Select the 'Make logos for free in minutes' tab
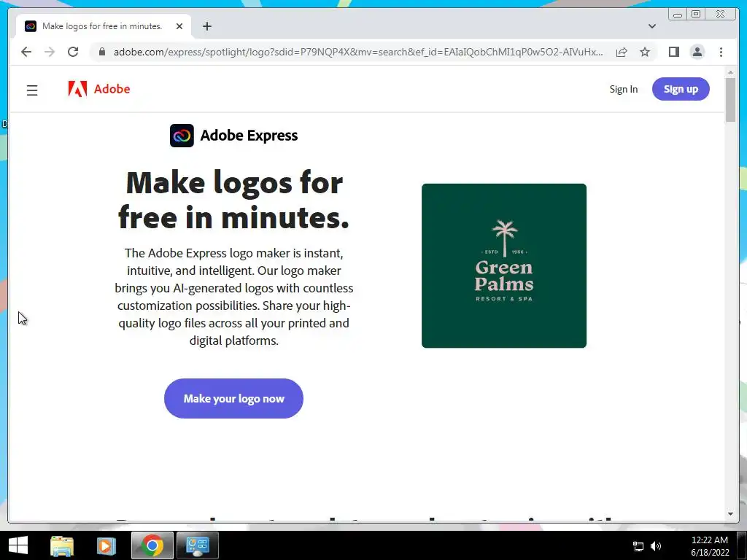Screen dimensions: 747x560 (104, 26)
